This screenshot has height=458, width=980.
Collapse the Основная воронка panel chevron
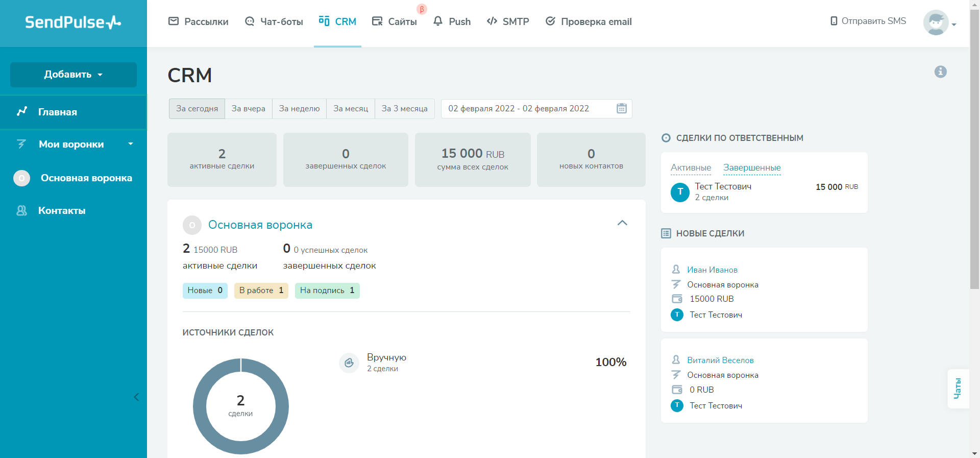[622, 223]
